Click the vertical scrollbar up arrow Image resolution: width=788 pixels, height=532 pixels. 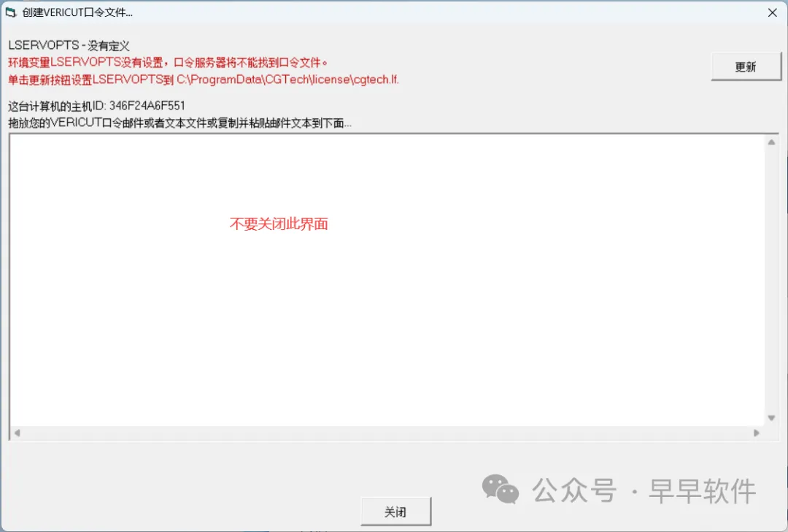tap(771, 142)
